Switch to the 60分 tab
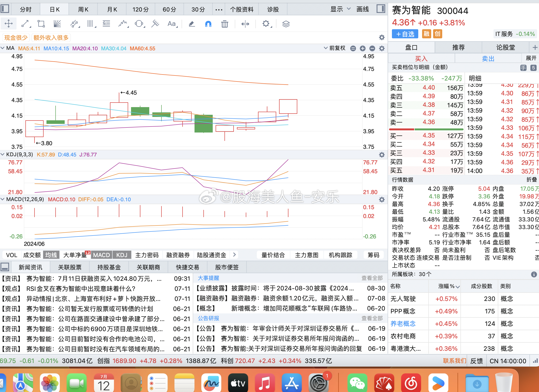The image size is (539, 392). 169,10
